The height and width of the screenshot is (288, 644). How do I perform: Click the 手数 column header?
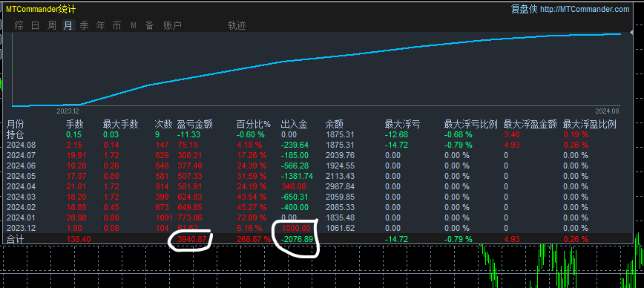[x=75, y=124]
